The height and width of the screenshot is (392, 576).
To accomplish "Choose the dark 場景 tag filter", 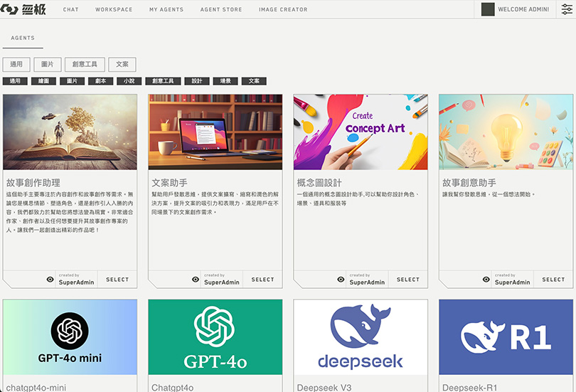I will tap(225, 81).
